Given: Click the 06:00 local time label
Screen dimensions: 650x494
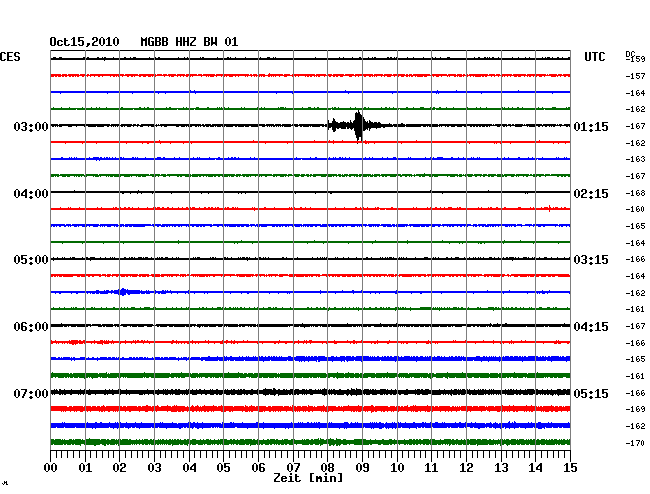Looking at the screenshot, I should tap(31, 327).
